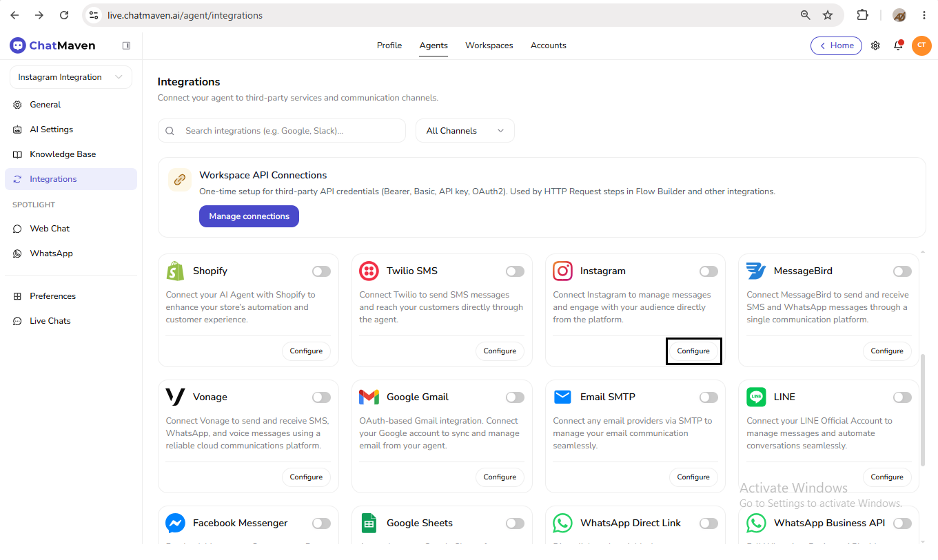Screen dimensions: 938x560
Task: Configure the Shopify integration
Action: pyautogui.click(x=306, y=351)
